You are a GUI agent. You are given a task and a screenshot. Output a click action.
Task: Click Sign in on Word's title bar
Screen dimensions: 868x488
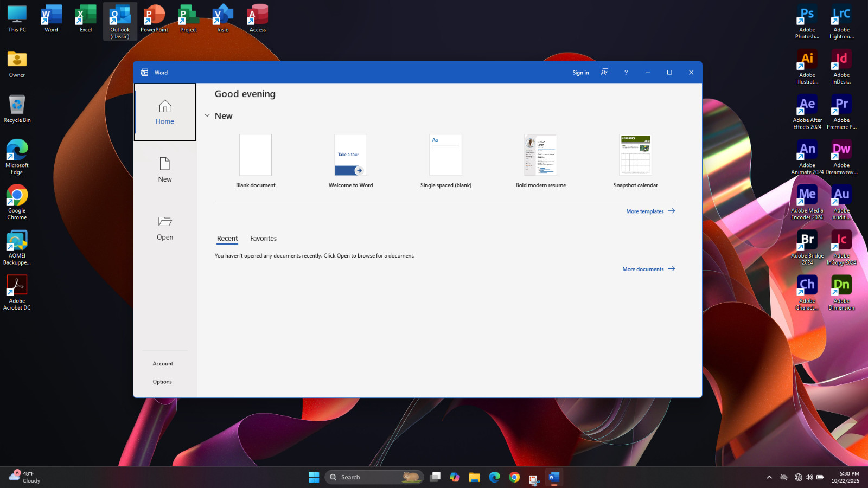580,73
